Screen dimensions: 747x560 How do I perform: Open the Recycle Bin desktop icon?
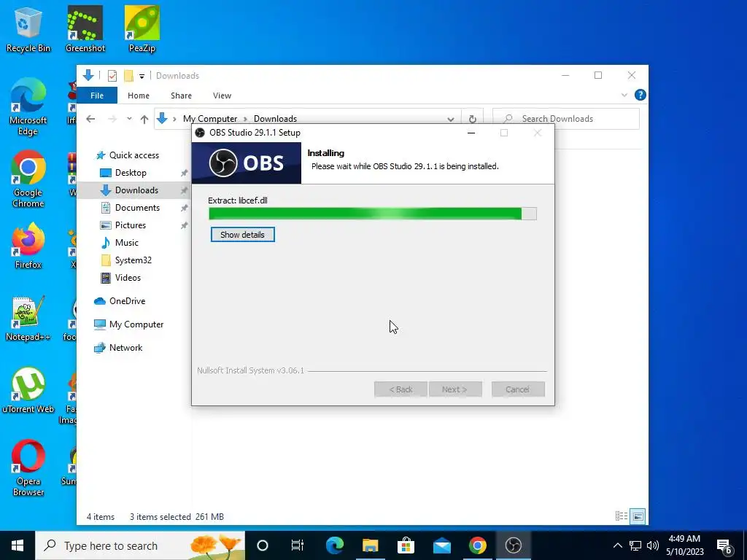[28, 29]
